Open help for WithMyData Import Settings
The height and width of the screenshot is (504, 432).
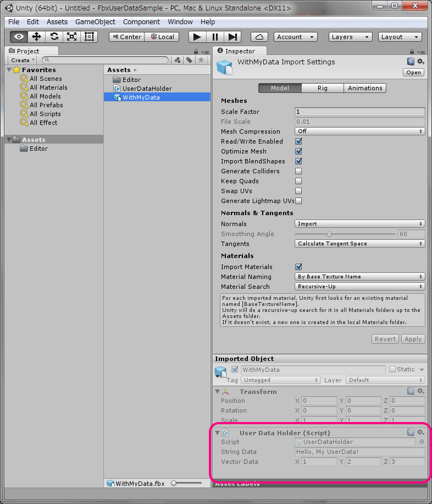click(x=411, y=62)
